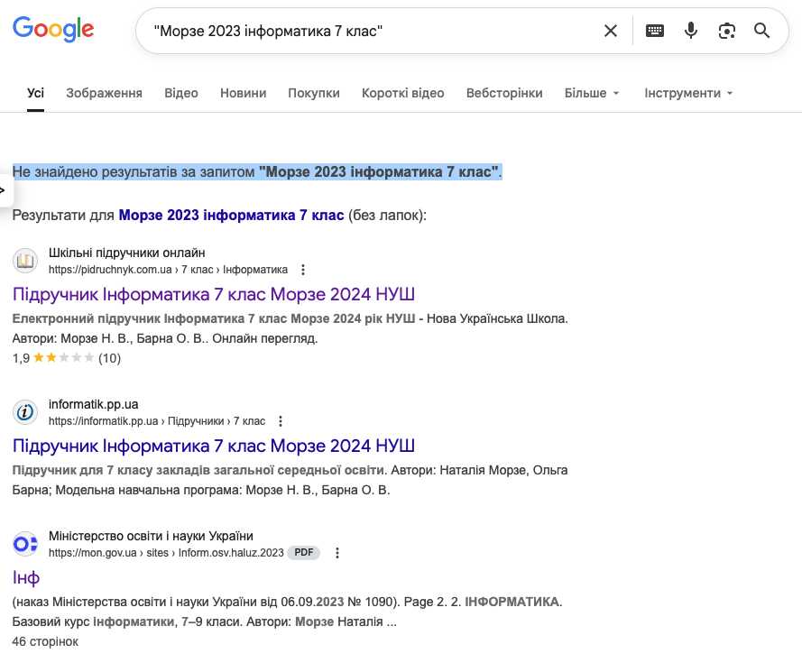
Task: Start voice search with microphone icon
Action: 691,31
